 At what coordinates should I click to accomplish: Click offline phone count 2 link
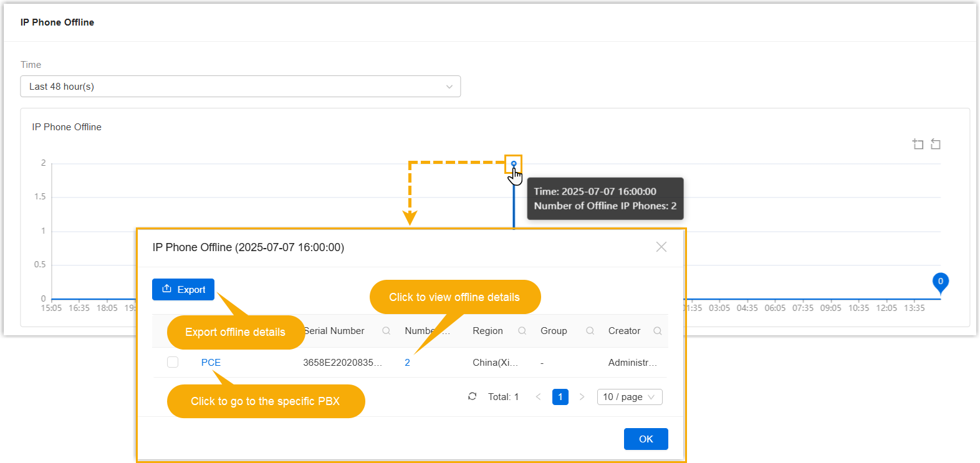tap(407, 363)
